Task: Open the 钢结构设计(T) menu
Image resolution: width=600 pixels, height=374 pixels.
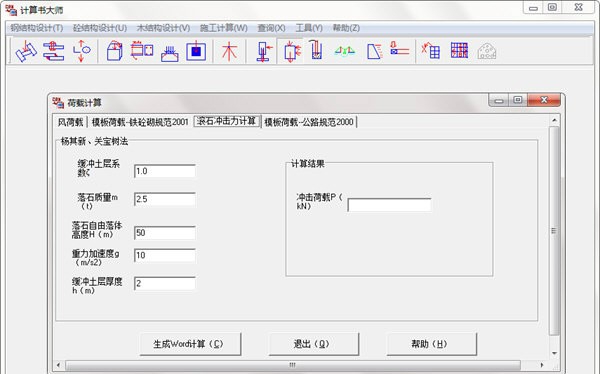Action: click(36, 28)
